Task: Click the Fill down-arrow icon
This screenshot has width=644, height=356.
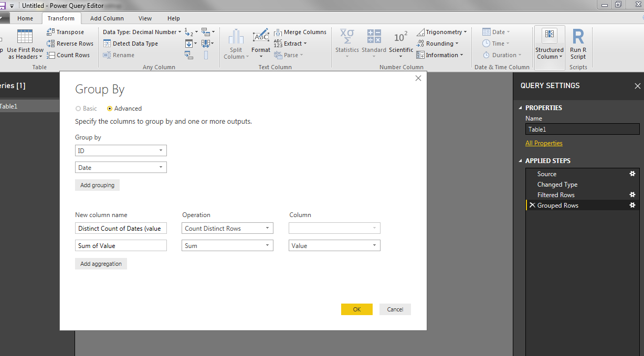Action: pos(189,44)
